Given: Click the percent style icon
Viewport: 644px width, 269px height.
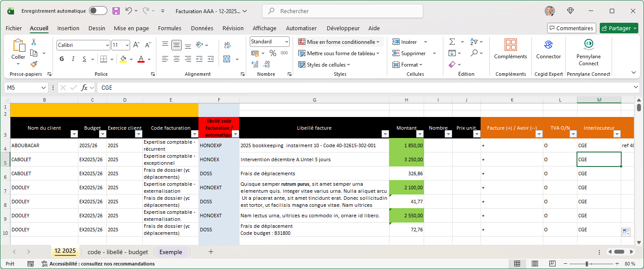Looking at the screenshot, I should click(x=272, y=53).
